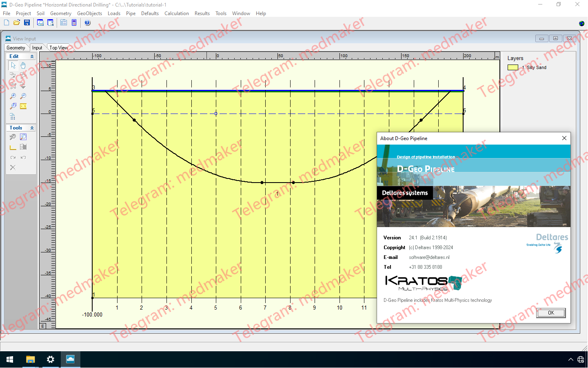Collapse the Edit panel
588x368 pixels.
click(32, 56)
